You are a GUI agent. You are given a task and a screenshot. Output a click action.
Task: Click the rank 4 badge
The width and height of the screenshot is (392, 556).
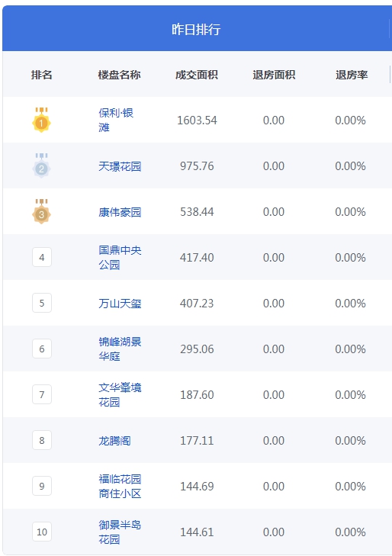point(42,257)
